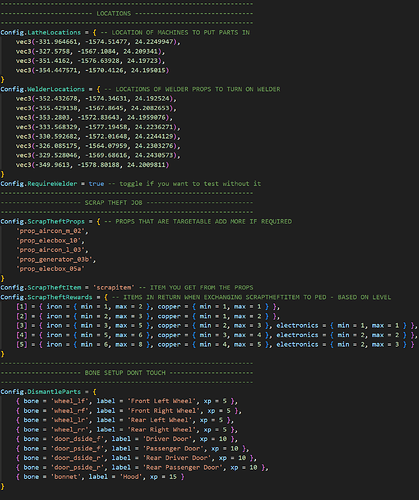Click the 'bonnet' bone string
Viewport: 419px width, 500px height.
pyautogui.click(x=65, y=477)
